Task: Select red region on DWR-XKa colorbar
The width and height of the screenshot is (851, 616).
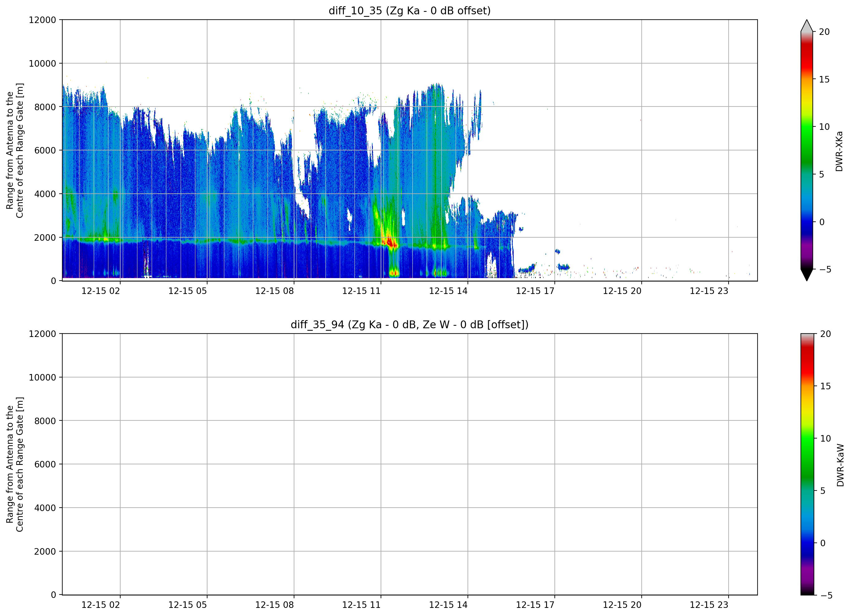Action: tap(807, 56)
